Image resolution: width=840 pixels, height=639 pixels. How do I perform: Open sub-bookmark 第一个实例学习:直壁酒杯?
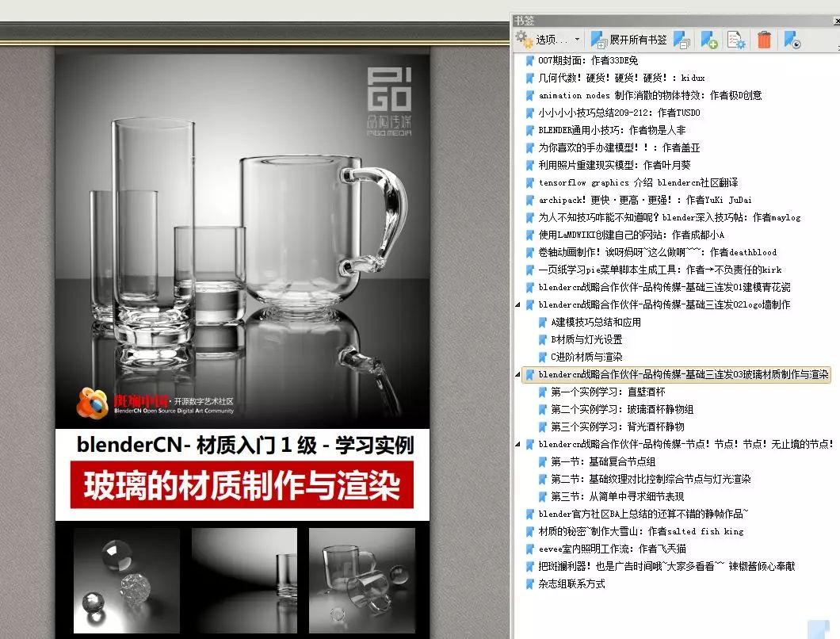608,392
